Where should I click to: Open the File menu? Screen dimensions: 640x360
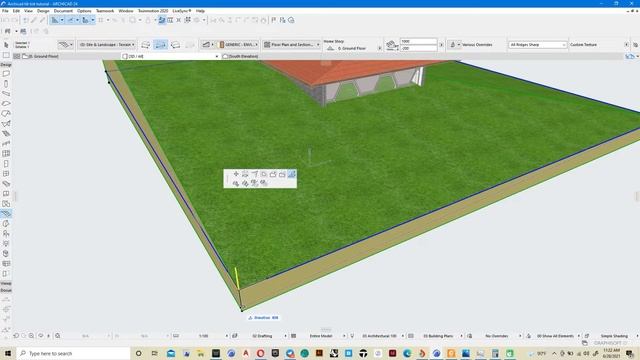point(5,11)
